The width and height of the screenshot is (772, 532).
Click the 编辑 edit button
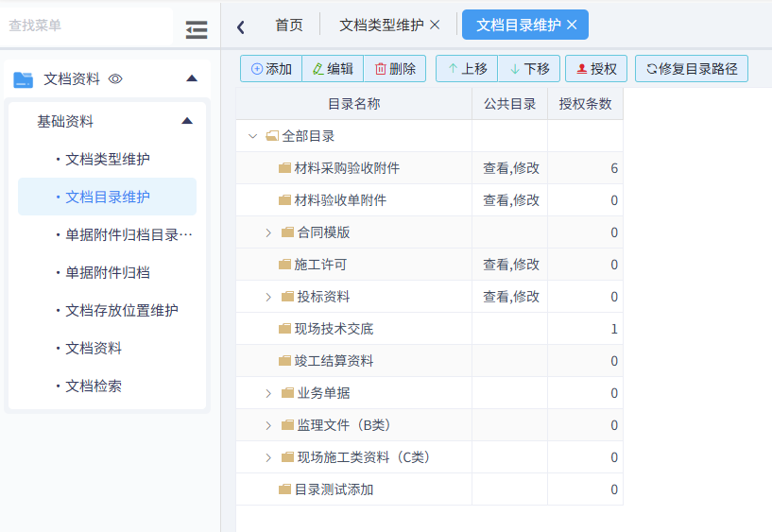(x=333, y=69)
